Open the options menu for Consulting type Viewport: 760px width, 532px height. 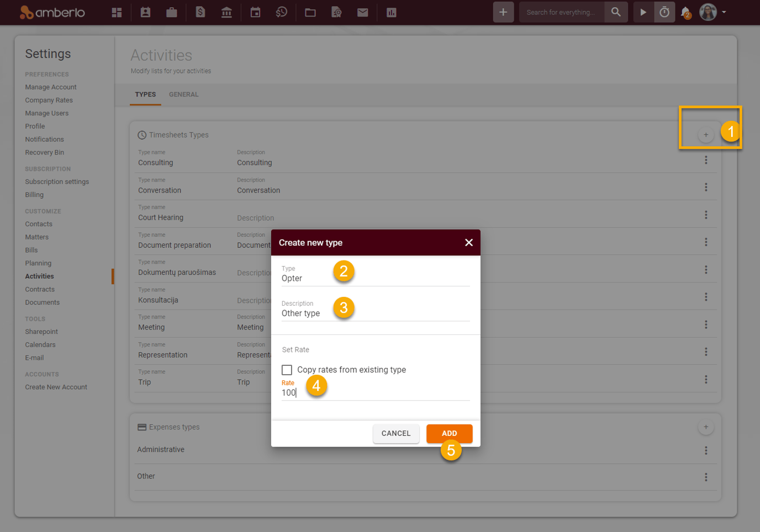[x=706, y=159]
